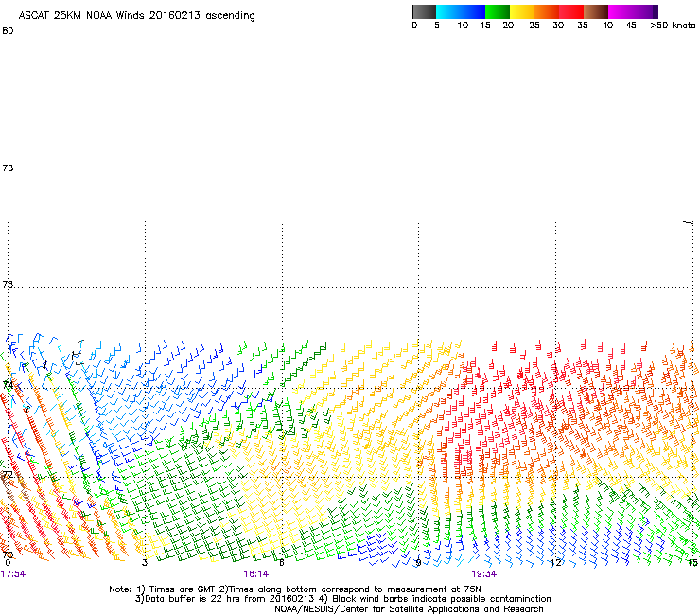Click the '10' label under the color bar

pyautogui.click(x=463, y=26)
